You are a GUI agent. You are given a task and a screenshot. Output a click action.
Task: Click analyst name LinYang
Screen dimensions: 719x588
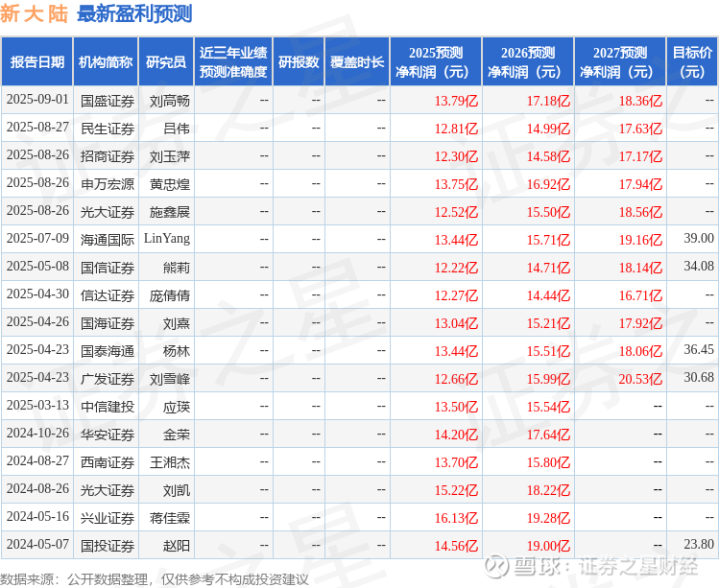[167, 239]
